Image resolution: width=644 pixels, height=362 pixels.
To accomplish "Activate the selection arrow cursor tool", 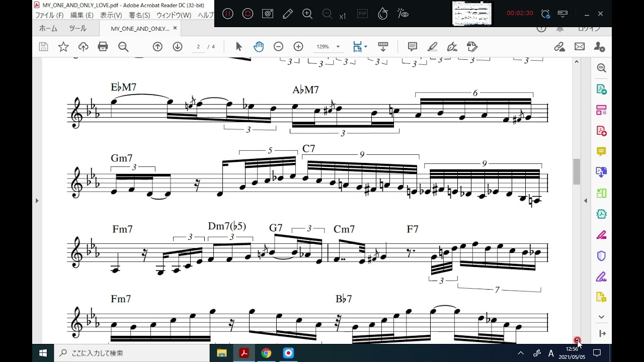I will 239,47.
